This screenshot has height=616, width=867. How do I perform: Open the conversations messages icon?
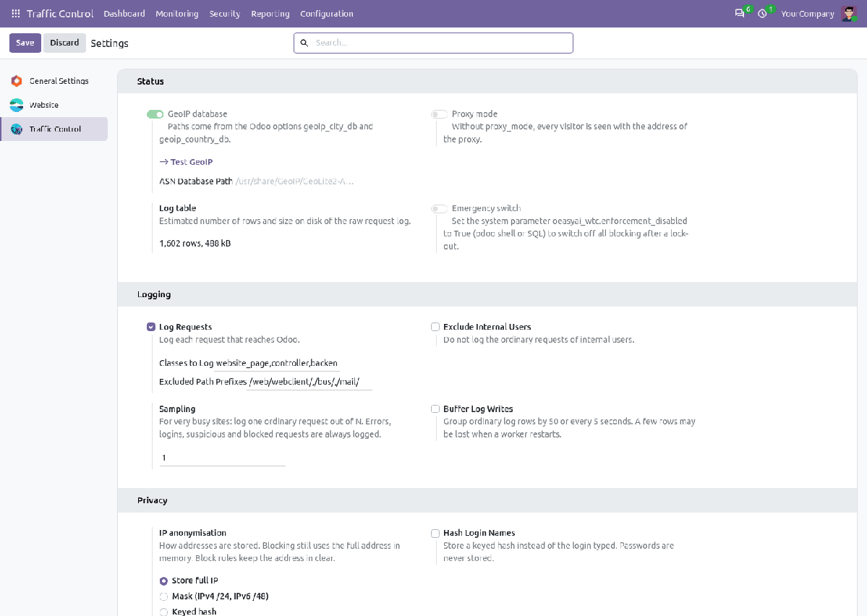[739, 13]
